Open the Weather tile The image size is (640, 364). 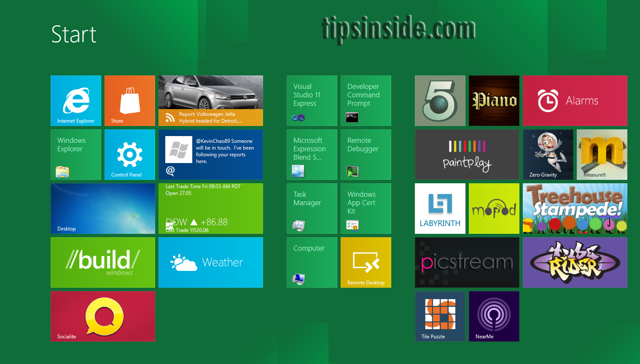click(x=211, y=262)
